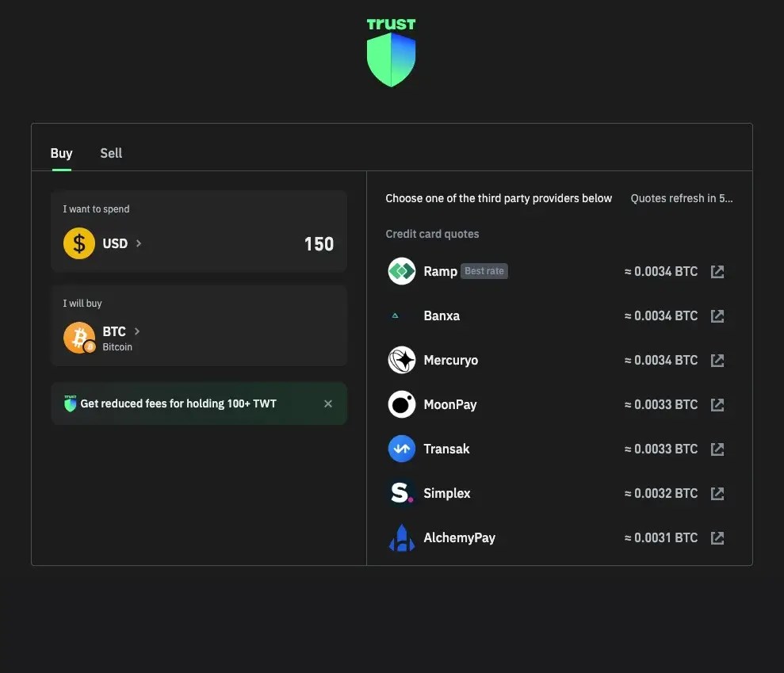Screen dimensions: 784x673
Task: Click the USD dollar sign icon
Action: pos(78,243)
